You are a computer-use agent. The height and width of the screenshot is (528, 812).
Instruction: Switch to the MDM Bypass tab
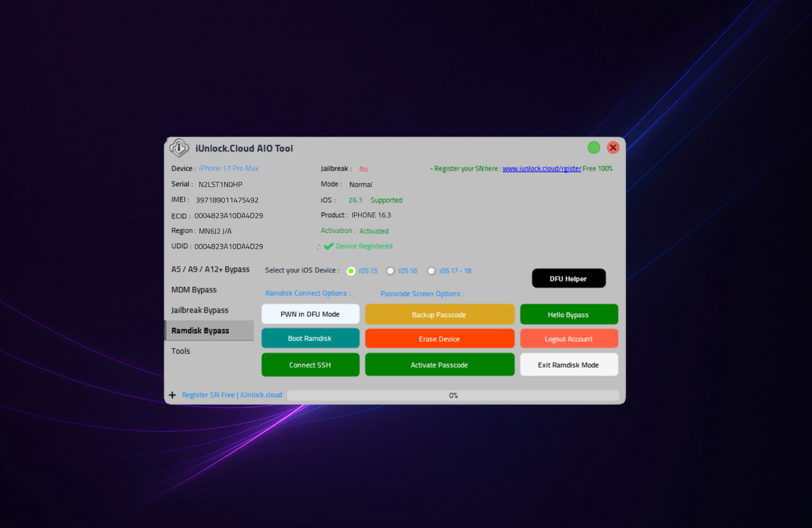coord(210,290)
